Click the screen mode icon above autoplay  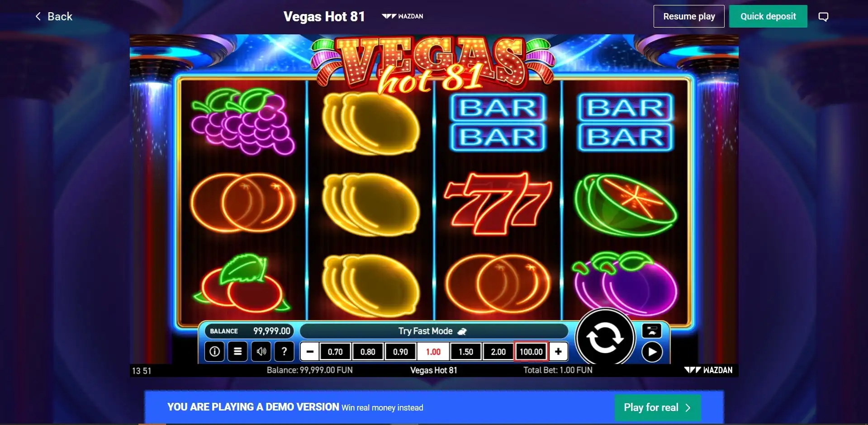click(652, 331)
